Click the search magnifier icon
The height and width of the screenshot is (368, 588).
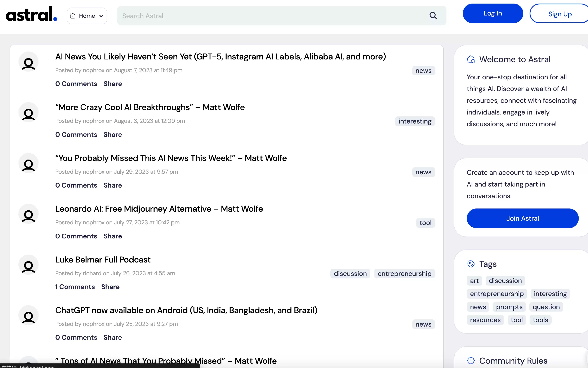coord(433,15)
